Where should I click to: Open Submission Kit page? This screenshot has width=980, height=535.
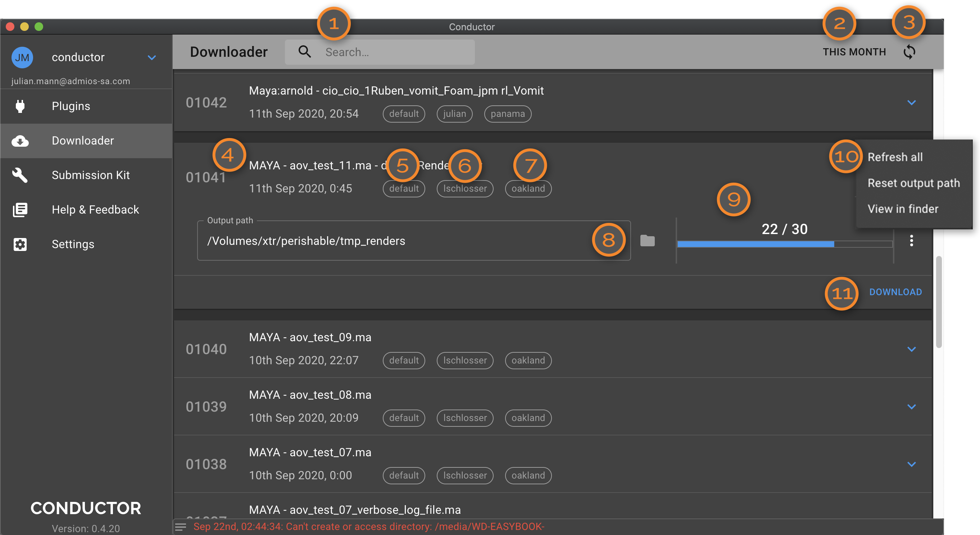[86, 175]
